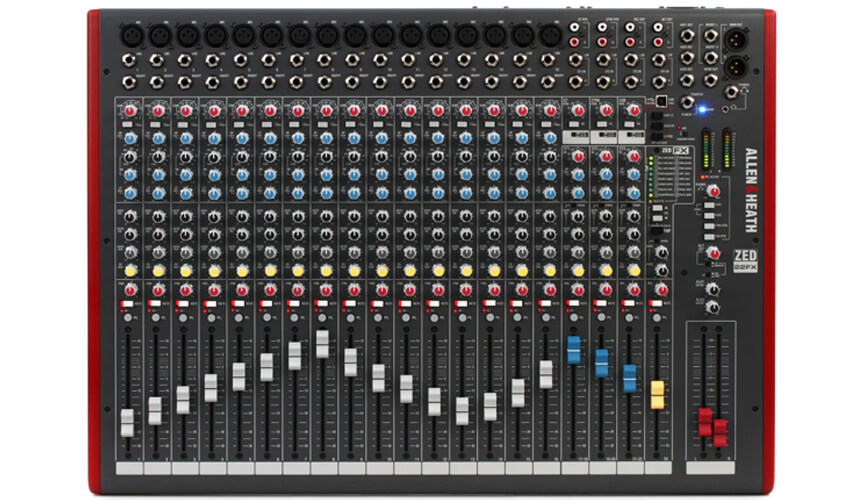Click the ZED FX logo on effects panel
The height and width of the screenshot is (500, 850).
click(675, 150)
